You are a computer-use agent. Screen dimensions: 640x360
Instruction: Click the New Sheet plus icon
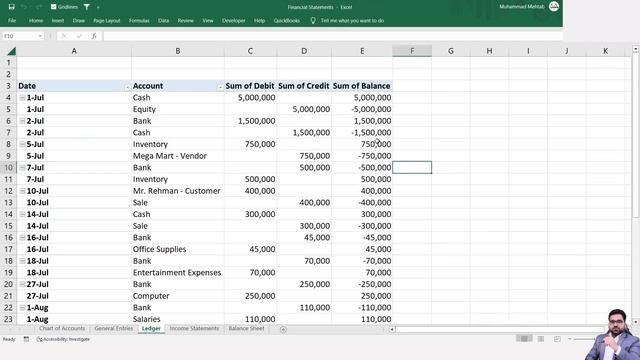click(x=283, y=329)
